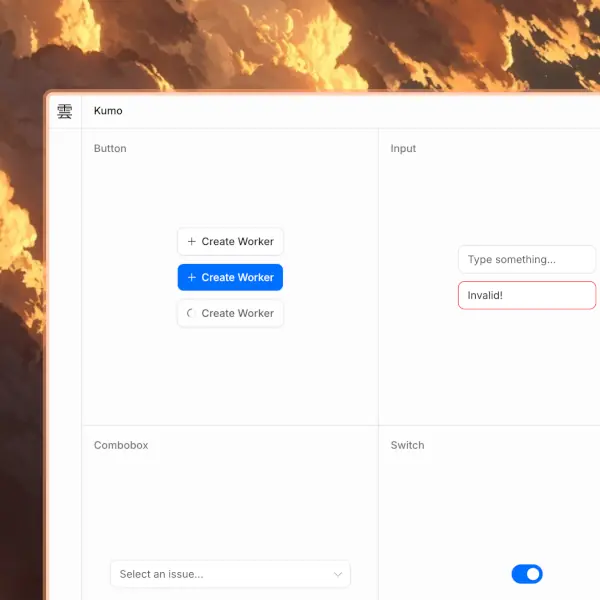Click the combobox chevron arrow

pyautogui.click(x=338, y=574)
